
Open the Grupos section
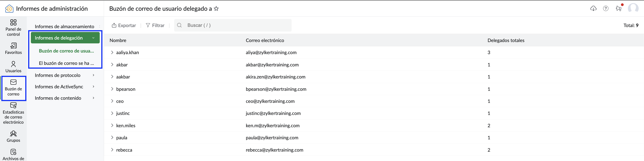13,136
